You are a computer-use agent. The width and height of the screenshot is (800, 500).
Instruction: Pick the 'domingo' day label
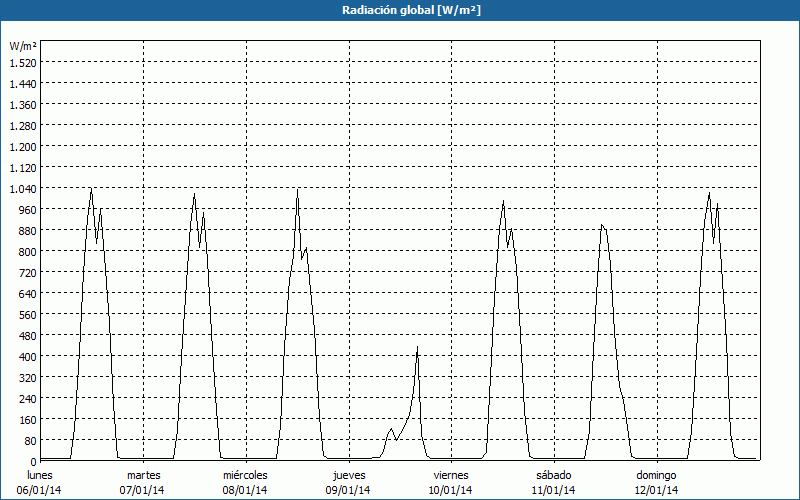click(656, 475)
